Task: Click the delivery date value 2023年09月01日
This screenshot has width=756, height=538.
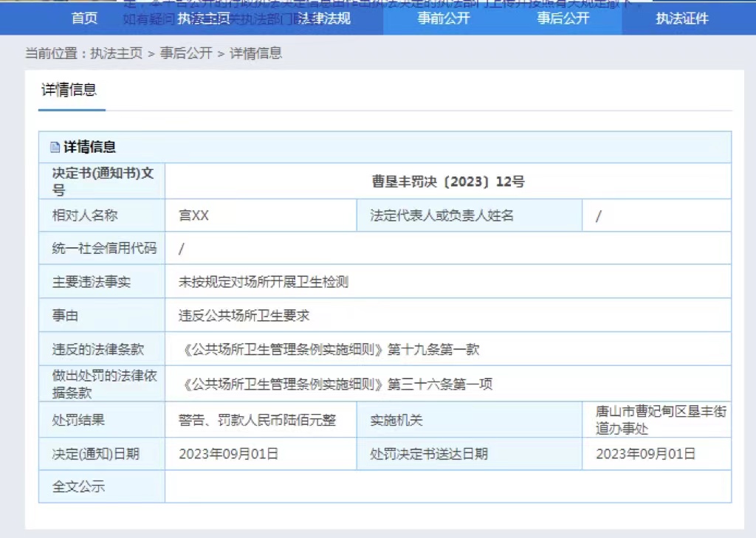Action: [x=645, y=454]
